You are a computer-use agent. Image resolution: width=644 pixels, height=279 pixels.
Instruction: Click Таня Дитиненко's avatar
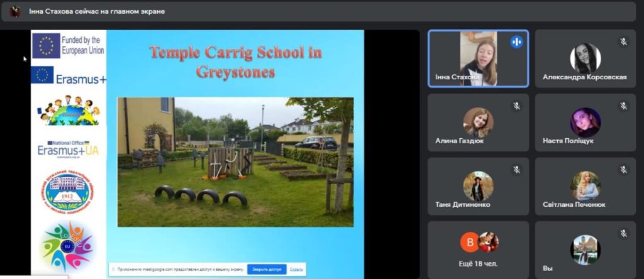(478, 185)
